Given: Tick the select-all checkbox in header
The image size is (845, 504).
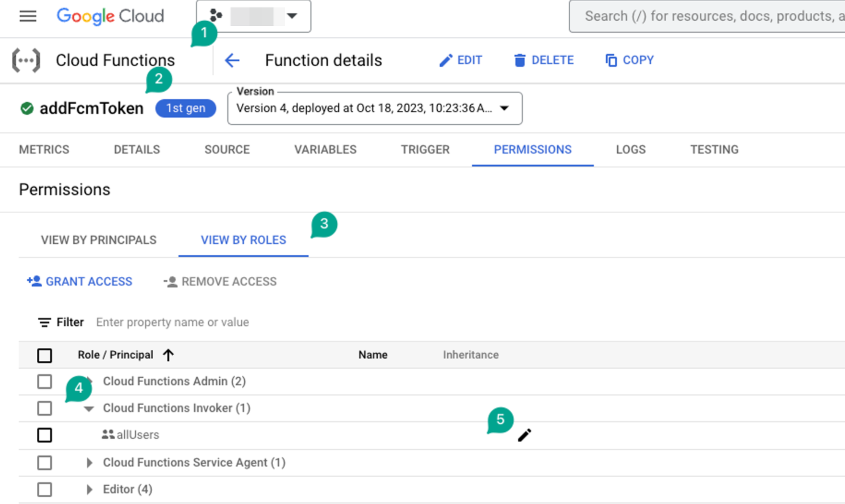Looking at the screenshot, I should pyautogui.click(x=44, y=355).
